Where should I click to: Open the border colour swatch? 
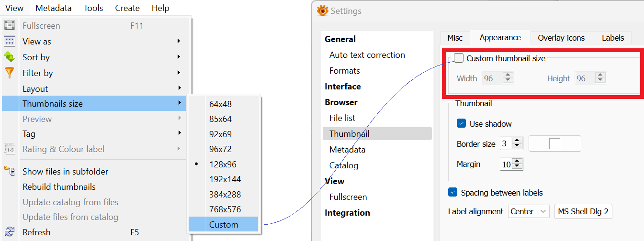pyautogui.click(x=554, y=143)
